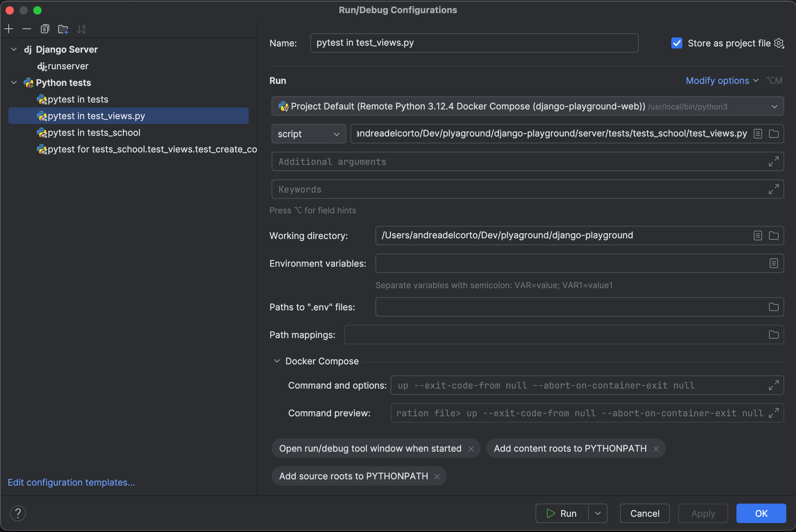Click the Create New Folder toolbar icon

click(x=63, y=29)
